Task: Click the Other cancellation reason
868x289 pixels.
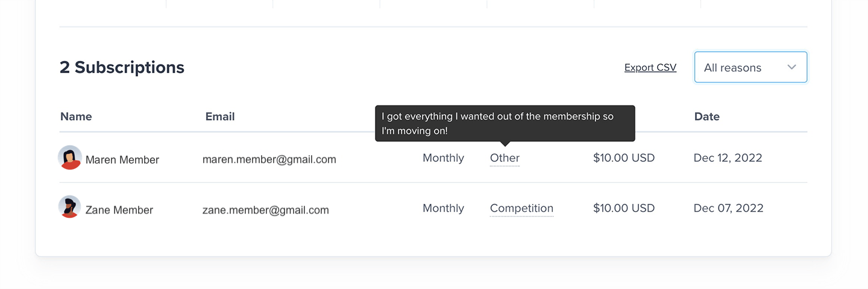Action: point(505,158)
